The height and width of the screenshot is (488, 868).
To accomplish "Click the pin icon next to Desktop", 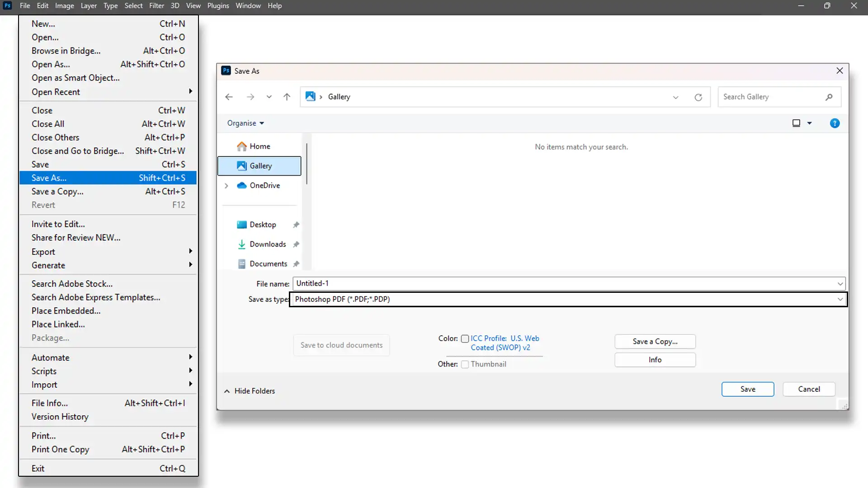I will point(296,225).
